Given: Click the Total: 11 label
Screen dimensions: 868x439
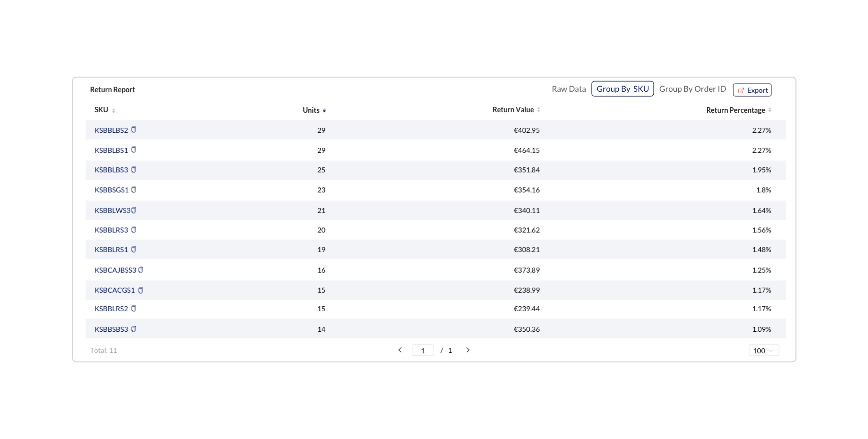Looking at the screenshot, I should (x=104, y=350).
